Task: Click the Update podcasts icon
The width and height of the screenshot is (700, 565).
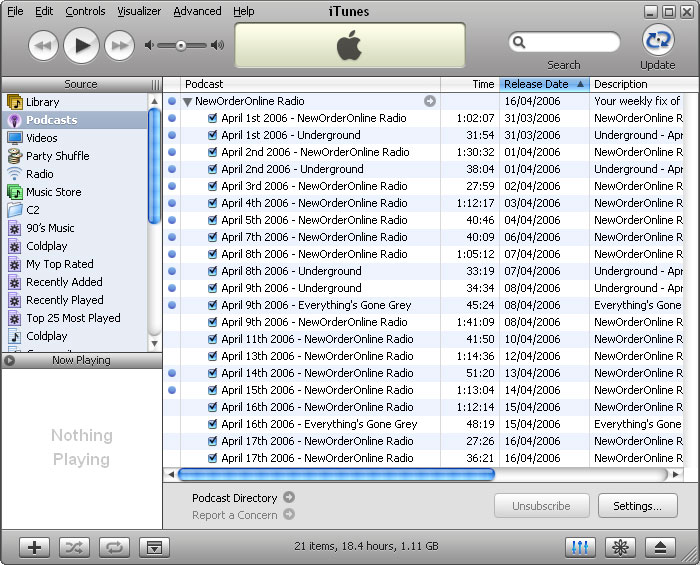Action: tap(658, 40)
